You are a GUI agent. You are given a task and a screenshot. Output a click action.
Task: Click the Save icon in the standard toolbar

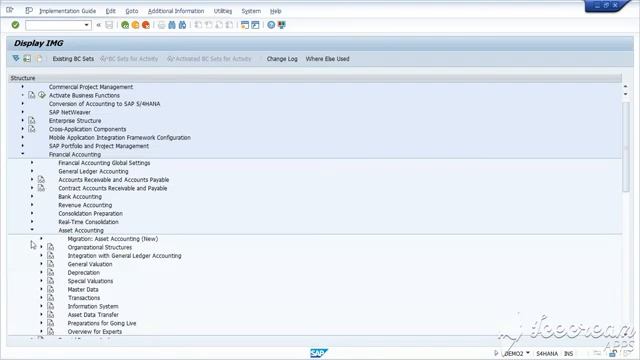[x=109, y=25]
